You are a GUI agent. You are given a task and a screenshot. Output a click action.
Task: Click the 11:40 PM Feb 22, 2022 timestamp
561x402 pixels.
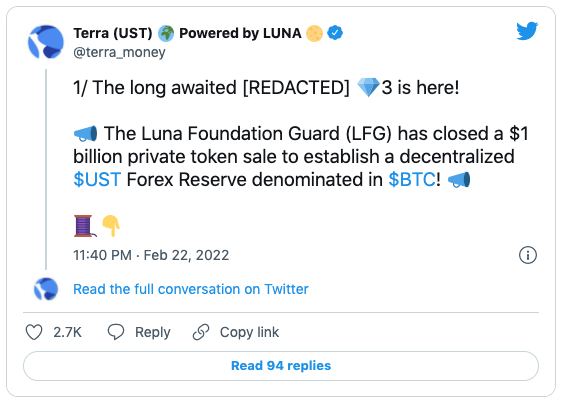click(x=151, y=255)
